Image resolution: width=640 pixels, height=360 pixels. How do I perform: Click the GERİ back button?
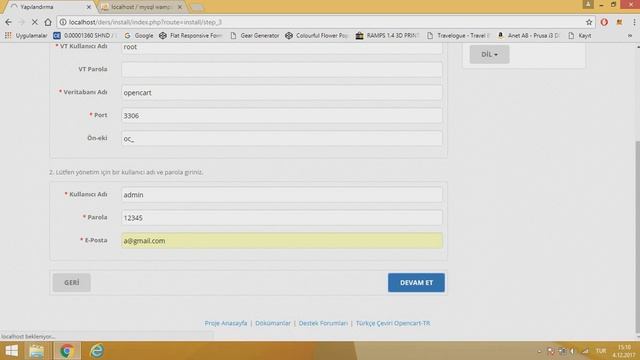tap(71, 282)
